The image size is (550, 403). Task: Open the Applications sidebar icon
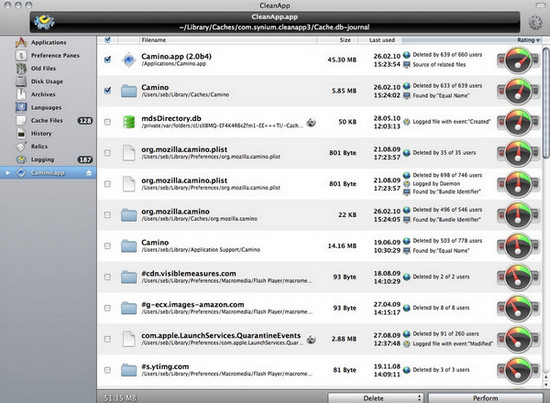tap(21, 42)
